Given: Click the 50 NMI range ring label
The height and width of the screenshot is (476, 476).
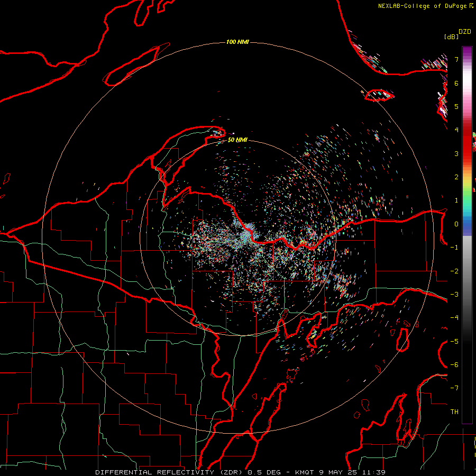Looking at the screenshot, I should (x=237, y=140).
